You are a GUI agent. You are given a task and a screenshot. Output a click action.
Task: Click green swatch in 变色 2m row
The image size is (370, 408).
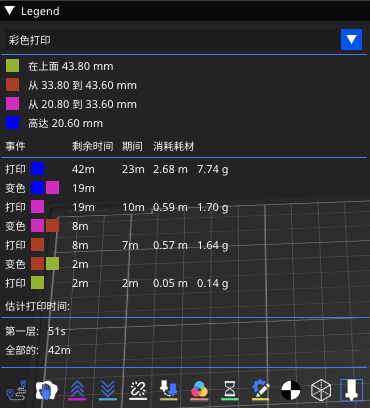tap(52, 264)
